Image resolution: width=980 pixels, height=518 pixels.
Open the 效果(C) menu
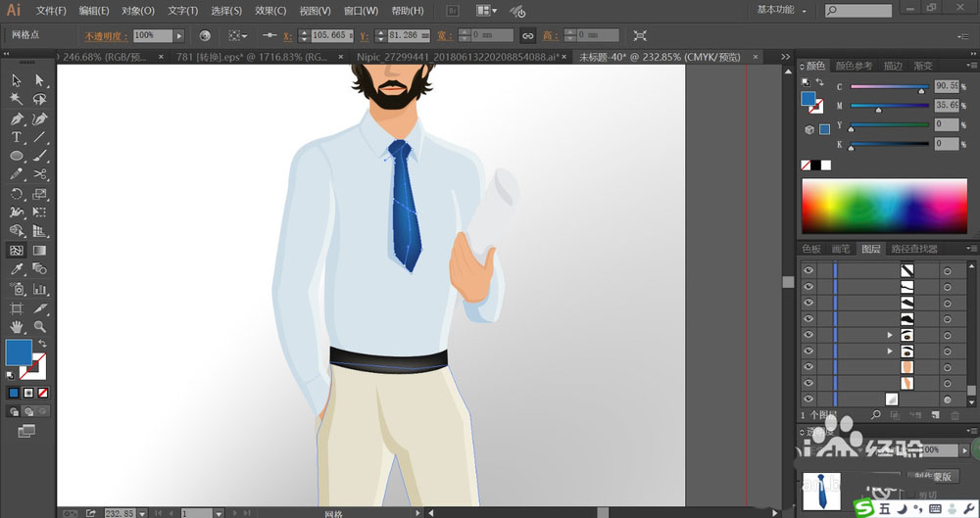270,11
